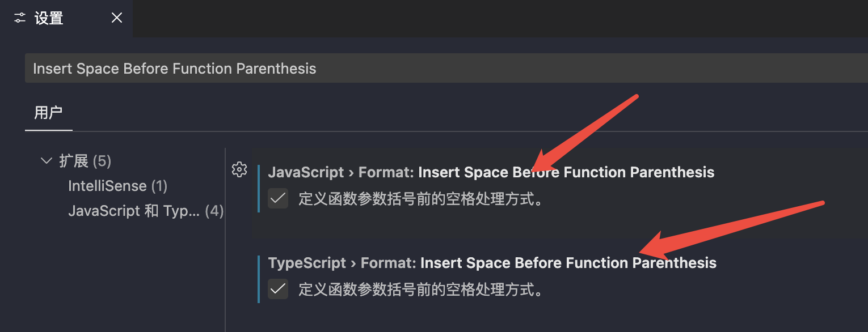Close the 设置 editor tab
The width and height of the screenshot is (868, 332).
117,18
